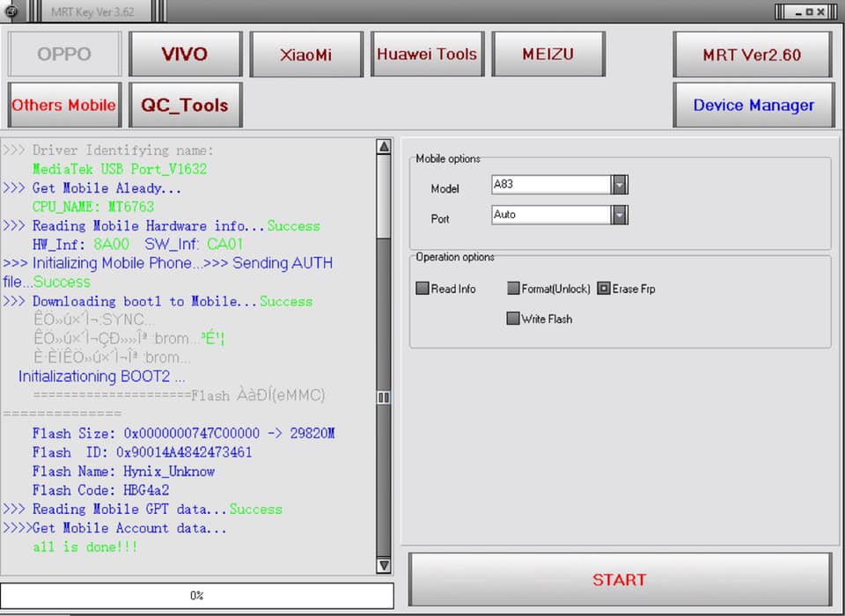Click 'Get Mobile Aleady...' log line
Screen dimensions: 845x616
point(92,188)
